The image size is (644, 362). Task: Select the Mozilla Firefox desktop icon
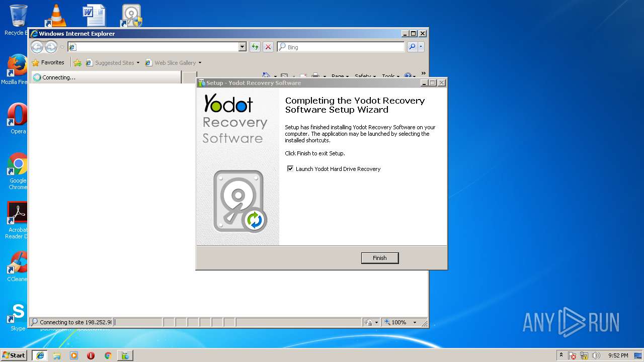point(18,69)
